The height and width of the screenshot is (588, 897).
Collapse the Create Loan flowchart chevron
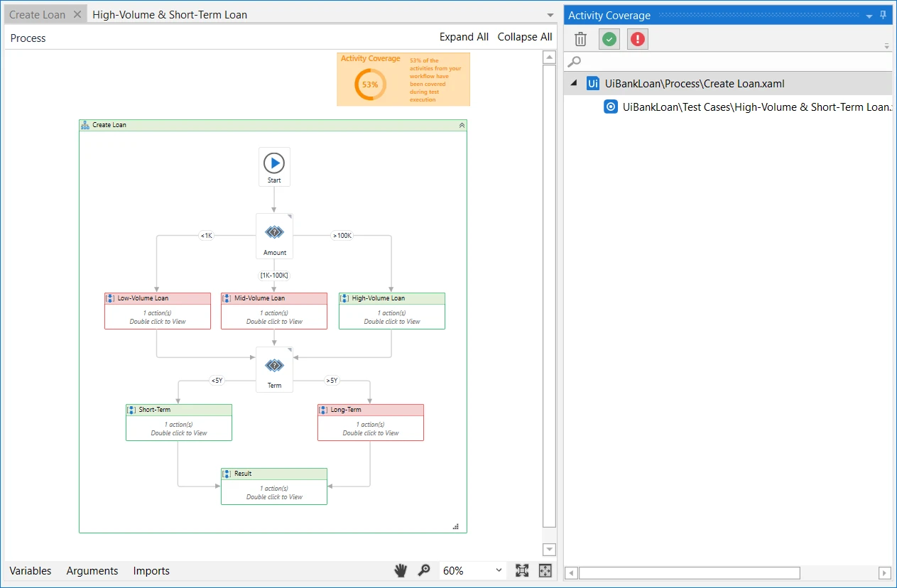click(x=462, y=125)
